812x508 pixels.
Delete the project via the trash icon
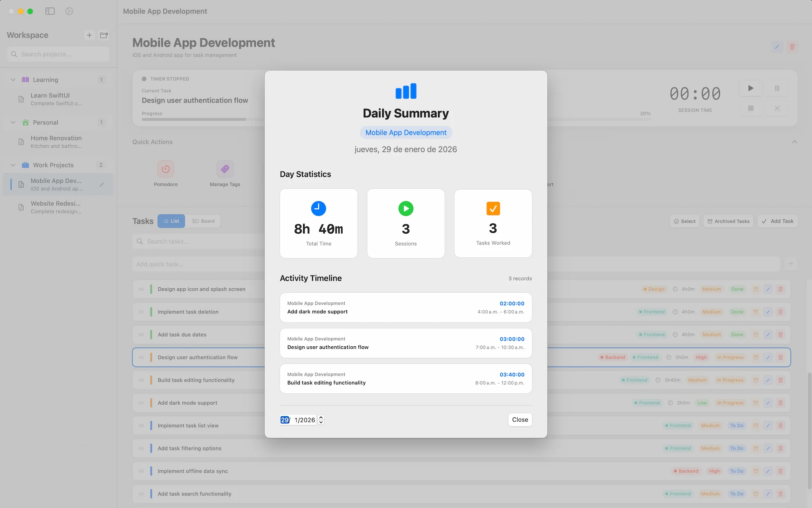793,47
